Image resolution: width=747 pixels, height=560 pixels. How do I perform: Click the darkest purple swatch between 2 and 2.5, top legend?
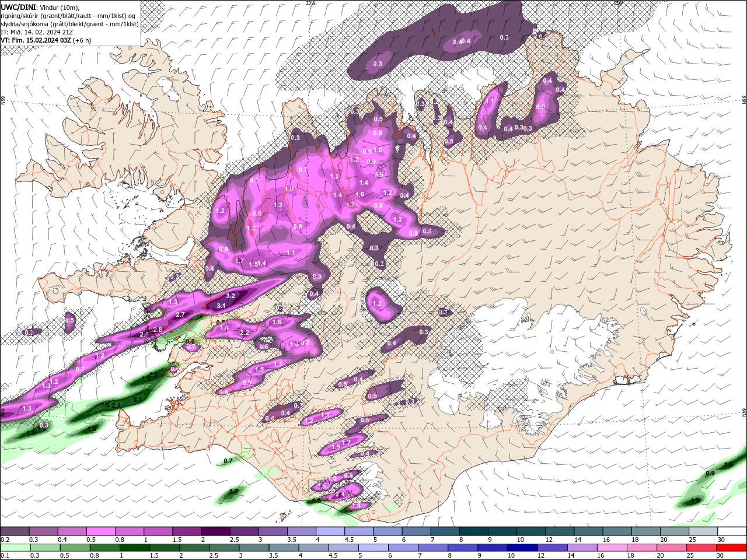tap(215, 531)
